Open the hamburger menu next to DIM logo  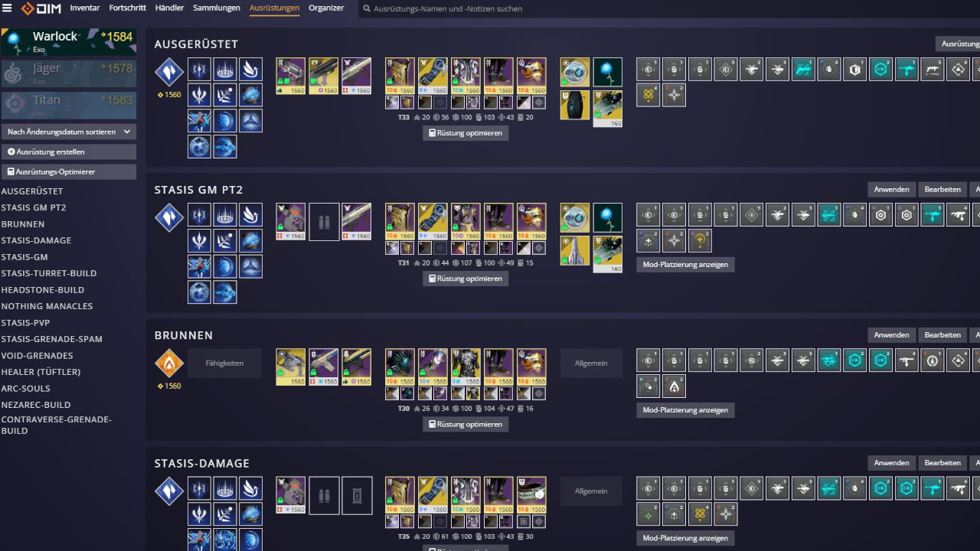tap(7, 8)
